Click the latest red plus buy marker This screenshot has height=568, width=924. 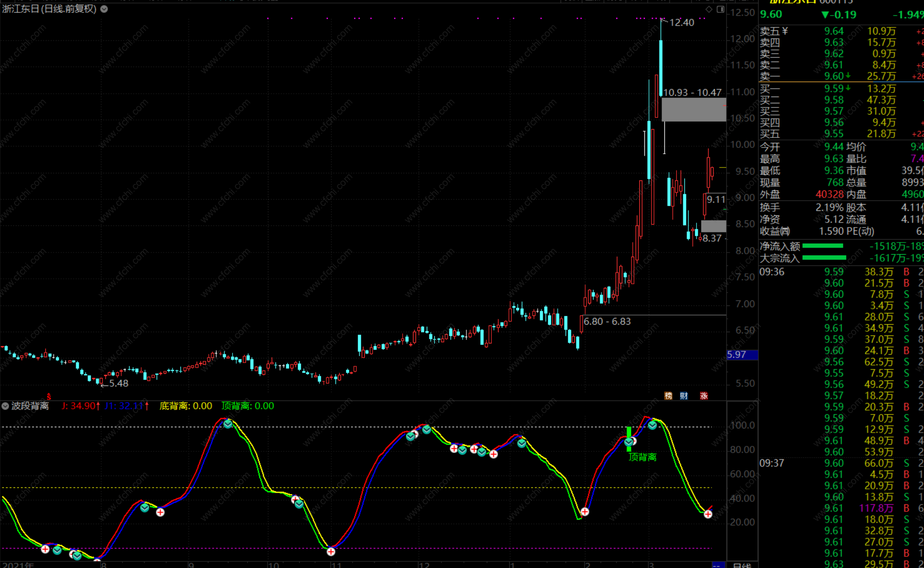tap(708, 514)
